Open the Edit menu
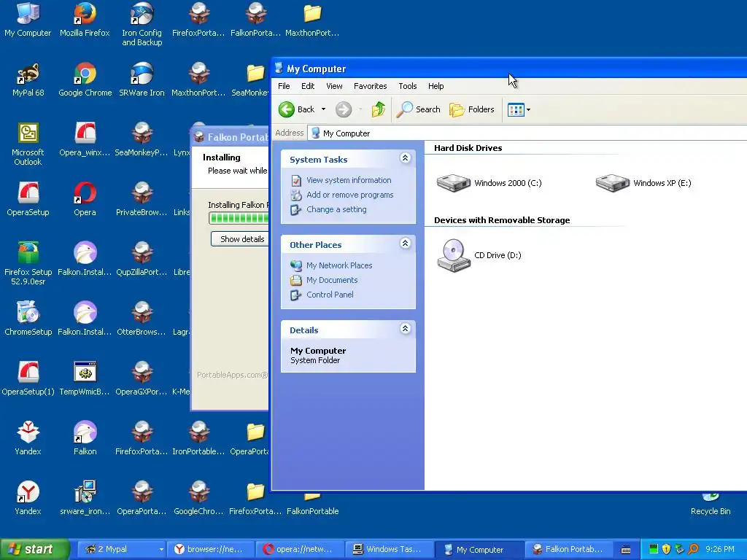The width and height of the screenshot is (747, 560). click(308, 86)
